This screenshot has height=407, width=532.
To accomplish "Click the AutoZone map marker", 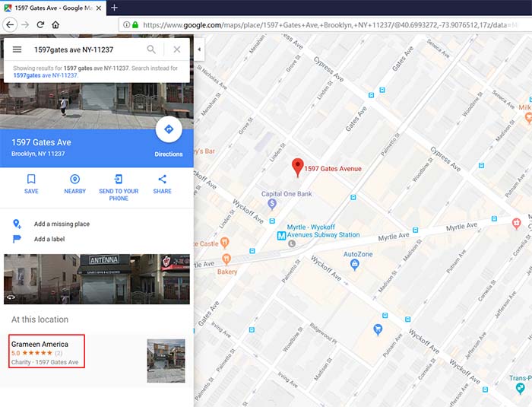I will pos(354,264).
